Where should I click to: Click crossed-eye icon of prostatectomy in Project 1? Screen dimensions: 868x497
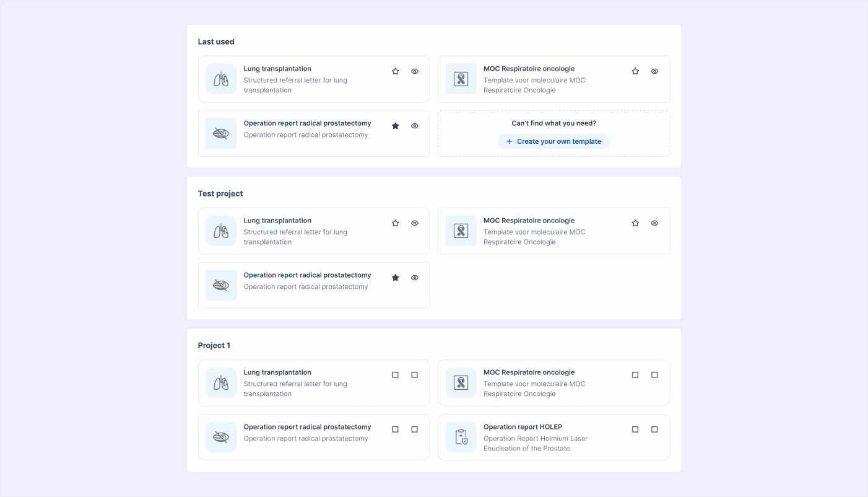click(x=221, y=438)
